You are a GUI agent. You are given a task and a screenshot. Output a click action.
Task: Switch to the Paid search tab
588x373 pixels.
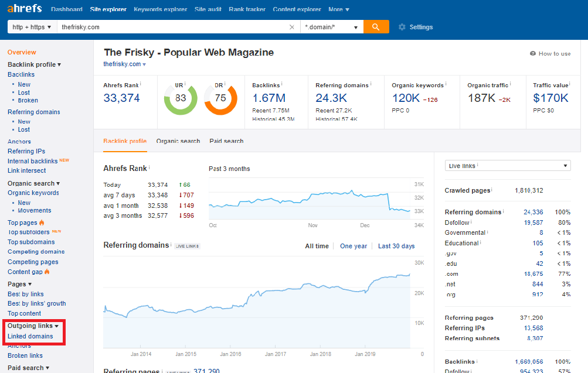[x=226, y=141]
